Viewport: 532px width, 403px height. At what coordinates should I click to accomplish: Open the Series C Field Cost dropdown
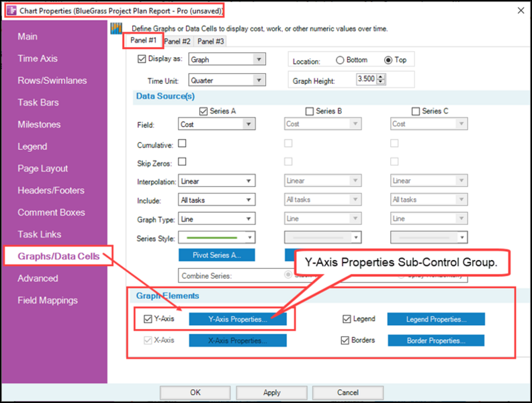429,124
